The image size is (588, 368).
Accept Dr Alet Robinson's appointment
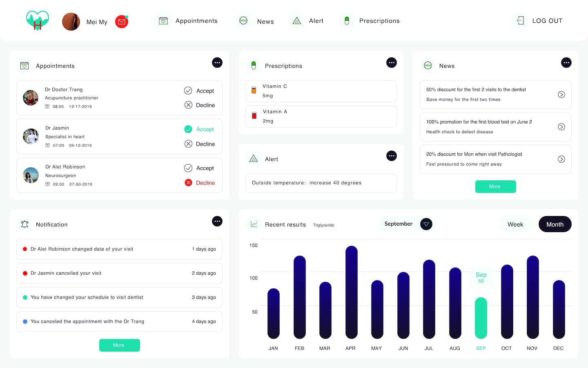pyautogui.click(x=199, y=168)
